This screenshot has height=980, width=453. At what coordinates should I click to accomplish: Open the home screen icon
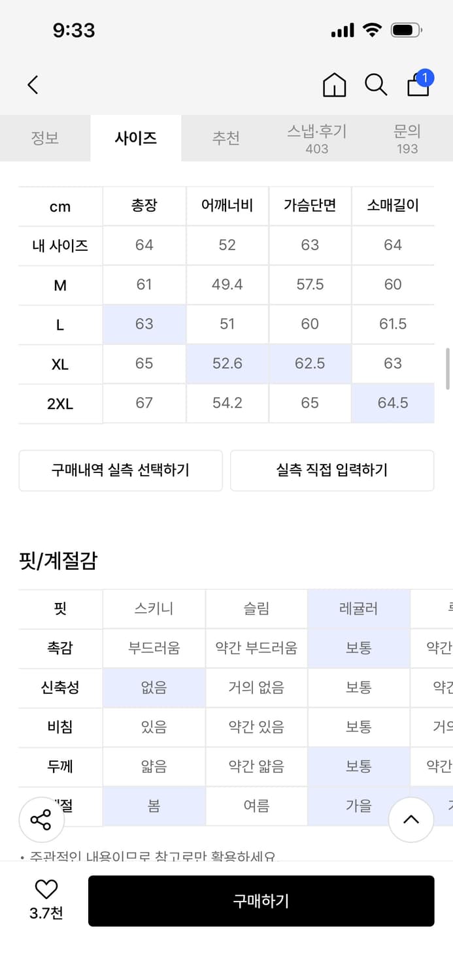click(x=335, y=84)
